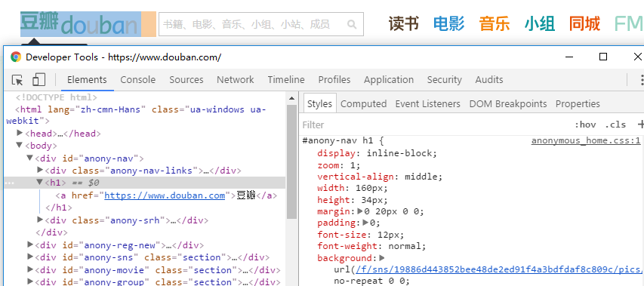
Task: Open the Console tab
Action: [x=138, y=79]
